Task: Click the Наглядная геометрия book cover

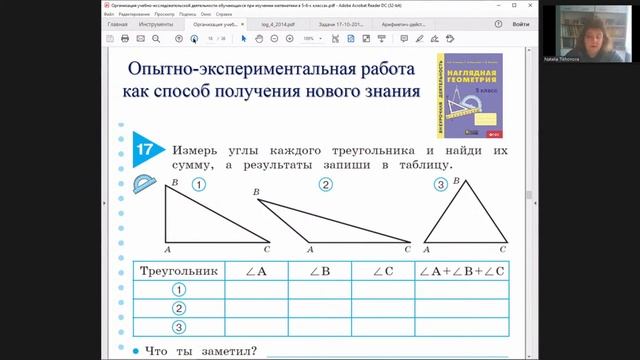Action: pos(470,96)
